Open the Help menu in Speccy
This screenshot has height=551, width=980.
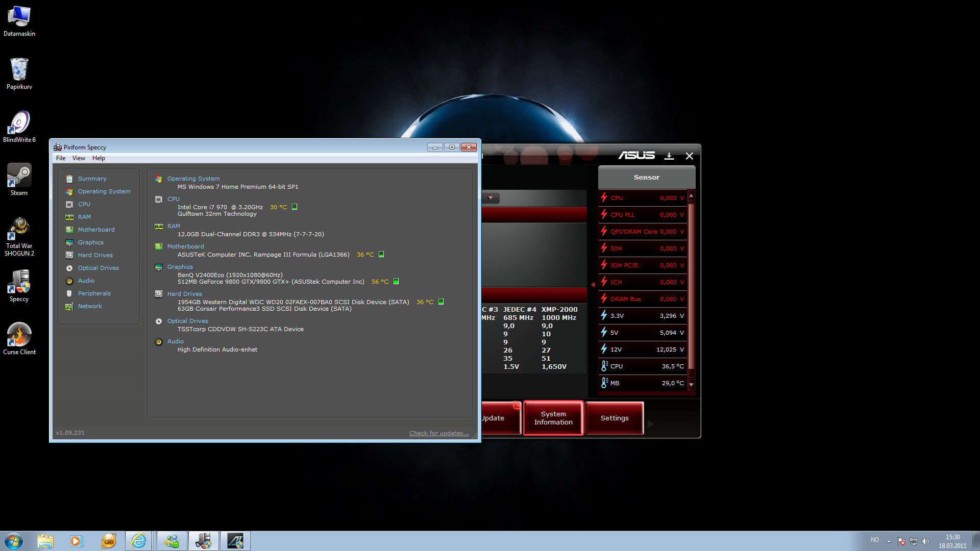tap(99, 158)
